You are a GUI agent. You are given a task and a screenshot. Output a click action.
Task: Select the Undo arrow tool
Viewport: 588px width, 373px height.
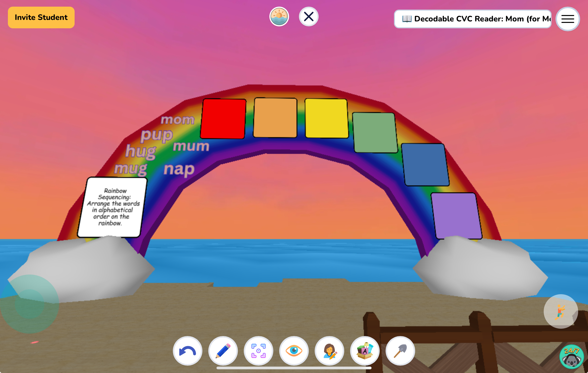[187, 351]
